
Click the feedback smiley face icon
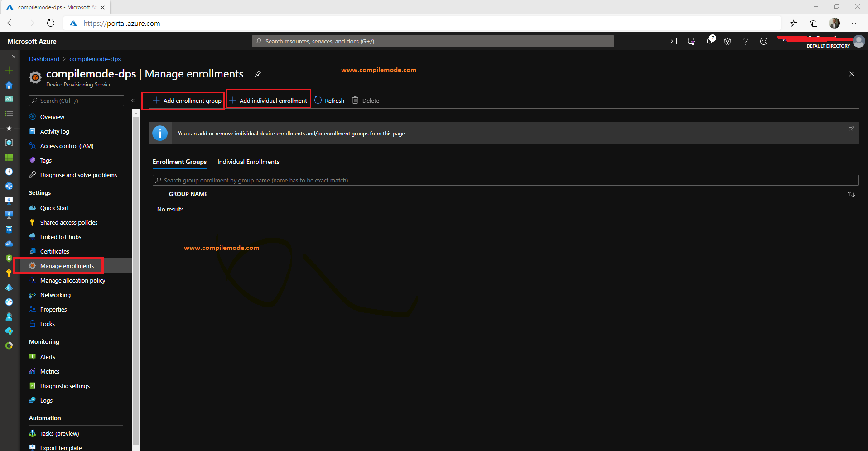(764, 41)
